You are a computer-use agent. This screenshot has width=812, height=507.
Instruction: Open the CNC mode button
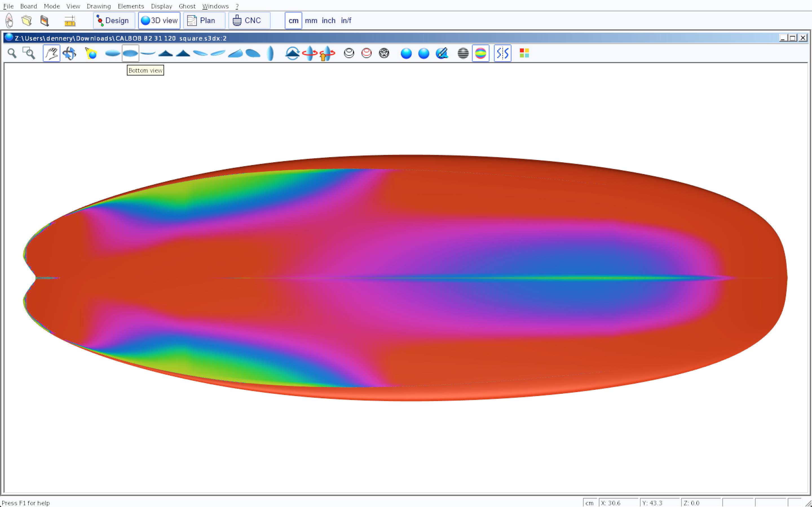pyautogui.click(x=249, y=21)
